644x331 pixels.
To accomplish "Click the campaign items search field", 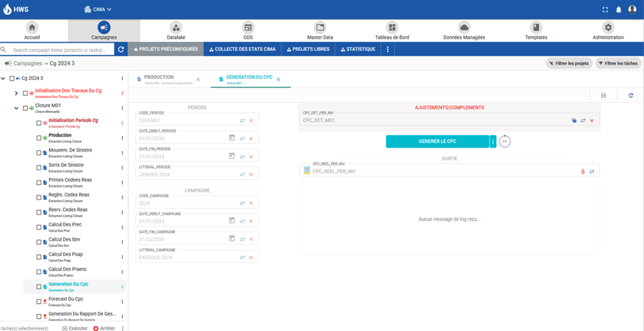I will pos(62,50).
